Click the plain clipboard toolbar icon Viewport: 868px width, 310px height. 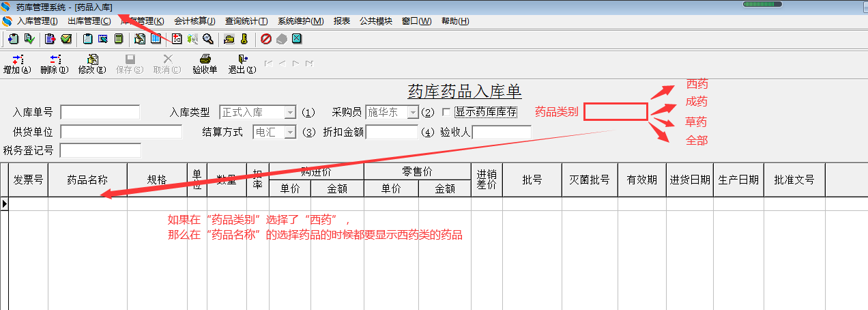[x=88, y=39]
